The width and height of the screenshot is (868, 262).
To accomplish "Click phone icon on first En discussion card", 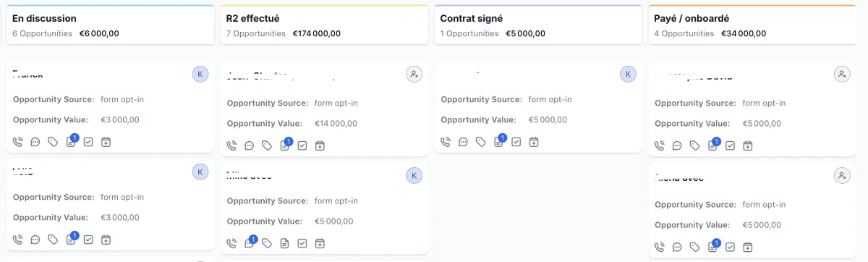I will click(x=18, y=142).
